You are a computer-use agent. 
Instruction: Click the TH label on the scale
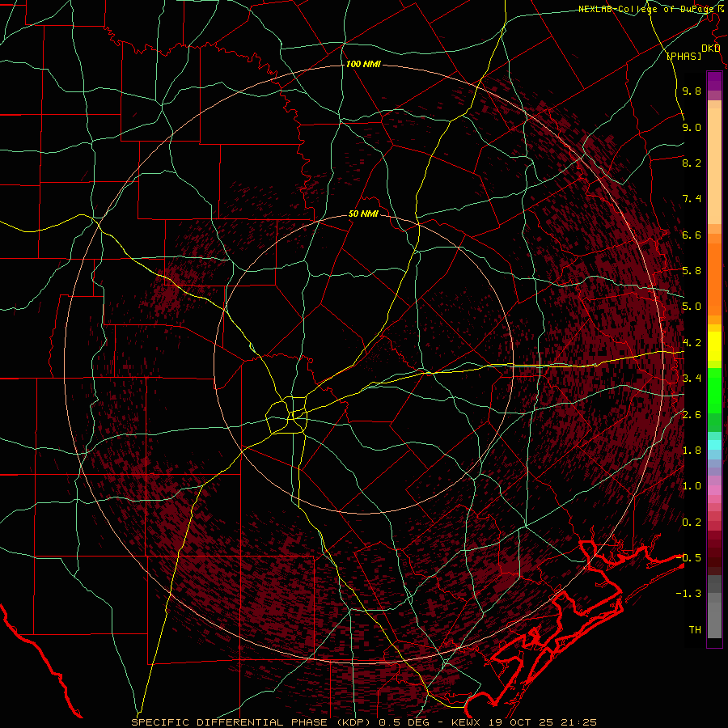[695, 630]
